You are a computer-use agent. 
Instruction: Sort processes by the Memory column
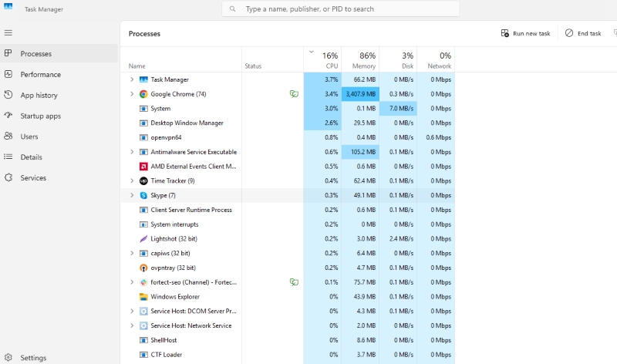[x=360, y=60]
